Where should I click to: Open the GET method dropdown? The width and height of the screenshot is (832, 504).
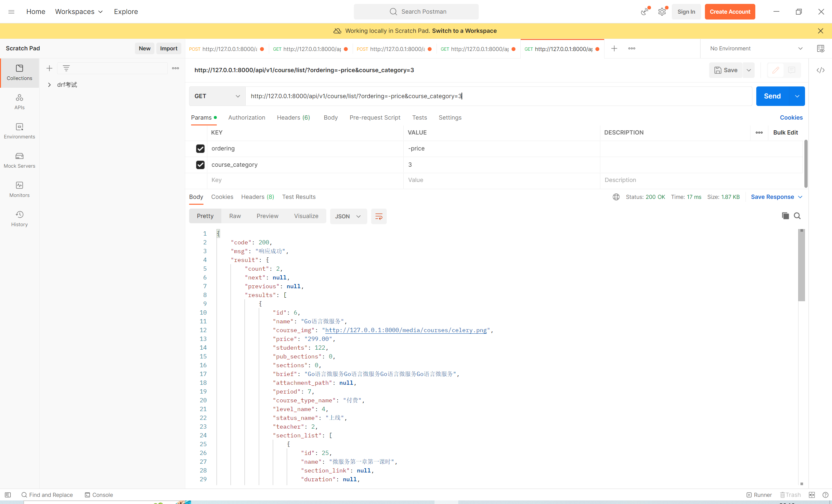coord(217,96)
